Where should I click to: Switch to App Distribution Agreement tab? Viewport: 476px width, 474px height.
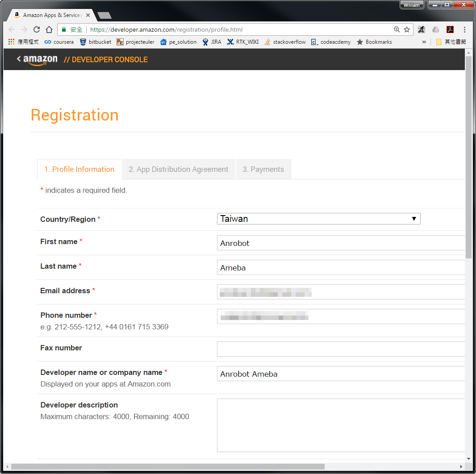click(x=178, y=169)
